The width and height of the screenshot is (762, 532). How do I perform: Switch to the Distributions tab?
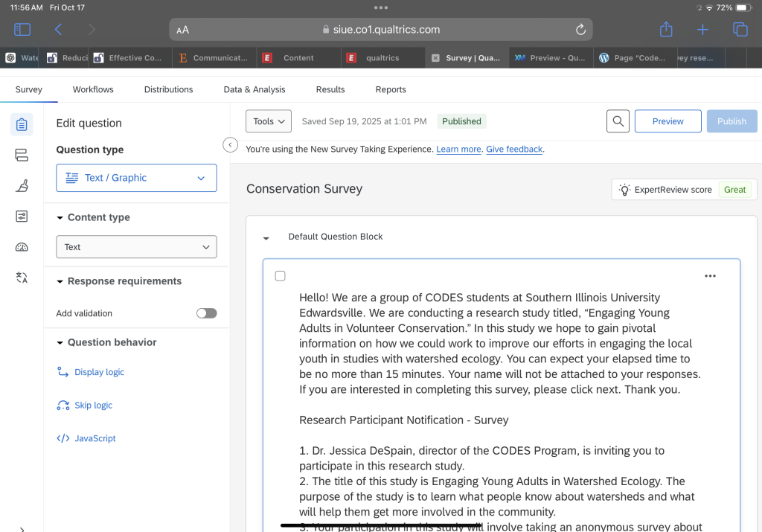coord(168,89)
